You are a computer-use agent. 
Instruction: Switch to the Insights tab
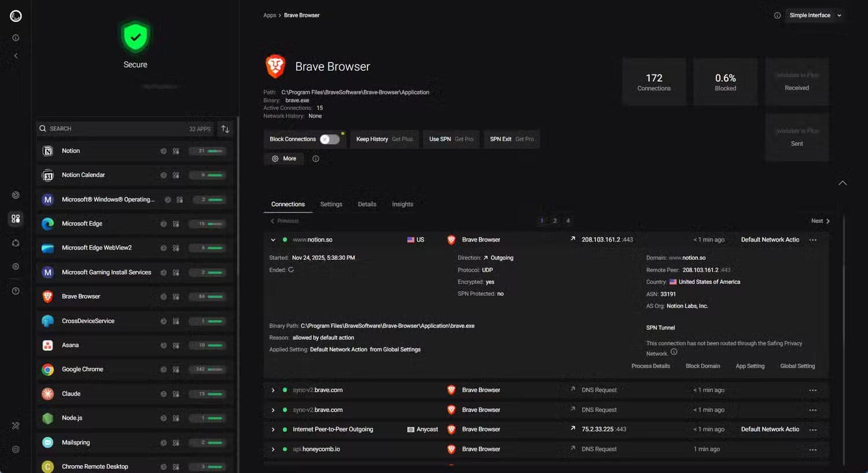coord(403,204)
